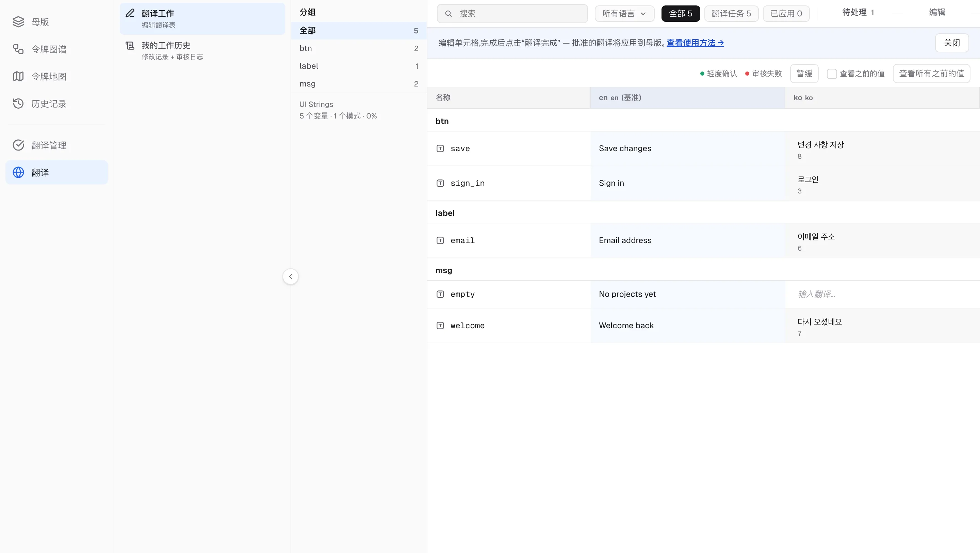
Task: Select the 全部 5 filter tab
Action: tap(681, 14)
